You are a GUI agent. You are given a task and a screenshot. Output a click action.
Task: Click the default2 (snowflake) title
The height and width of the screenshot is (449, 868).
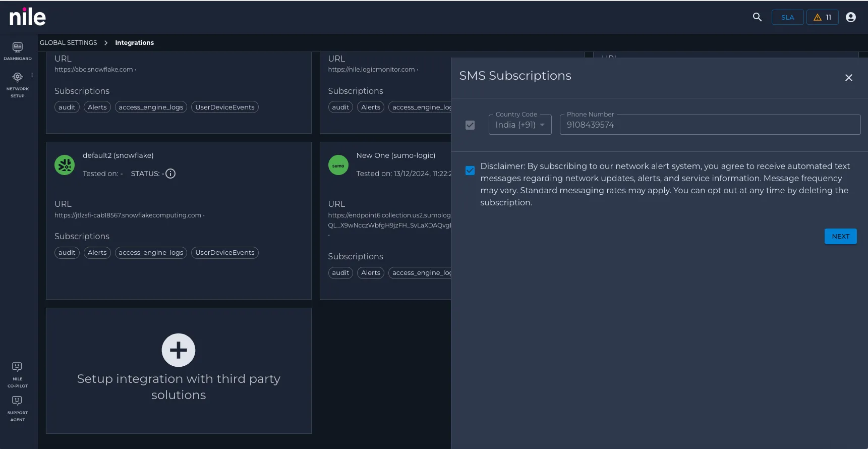tap(118, 155)
